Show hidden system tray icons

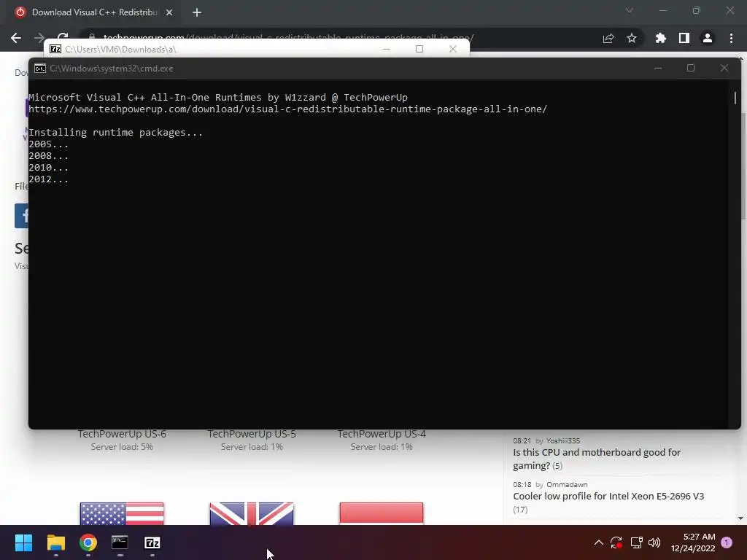(x=599, y=542)
